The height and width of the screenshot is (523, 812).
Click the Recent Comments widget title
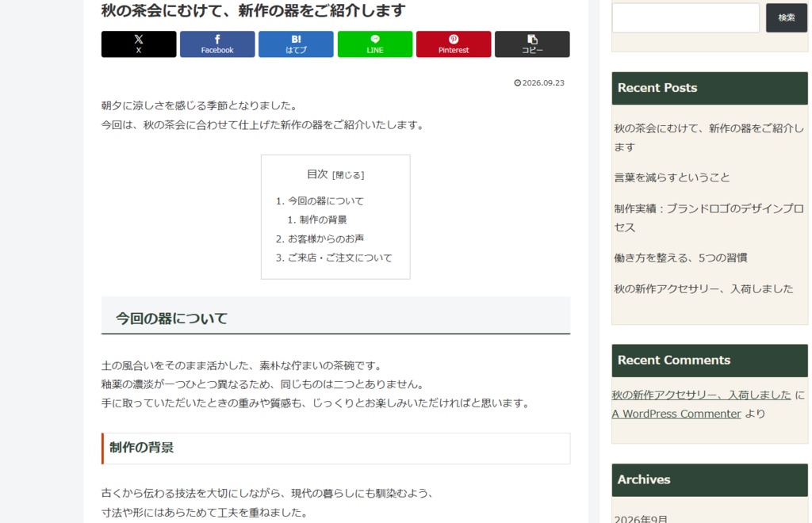(674, 360)
